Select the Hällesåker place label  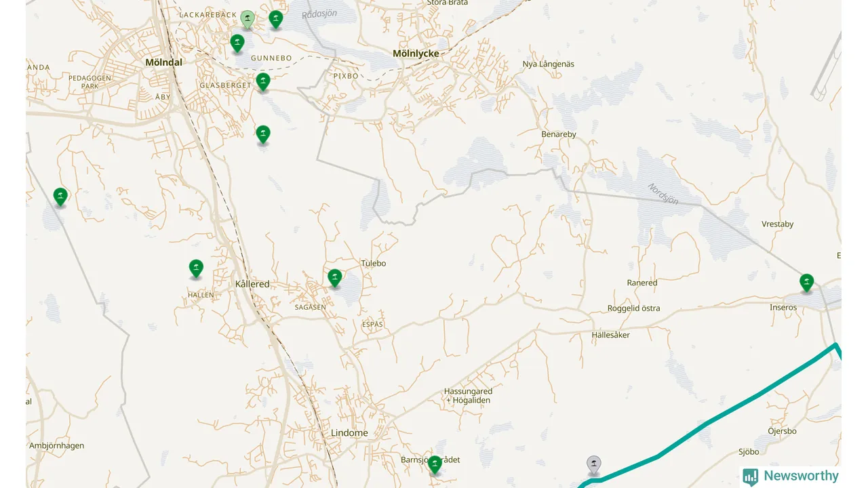(610, 335)
